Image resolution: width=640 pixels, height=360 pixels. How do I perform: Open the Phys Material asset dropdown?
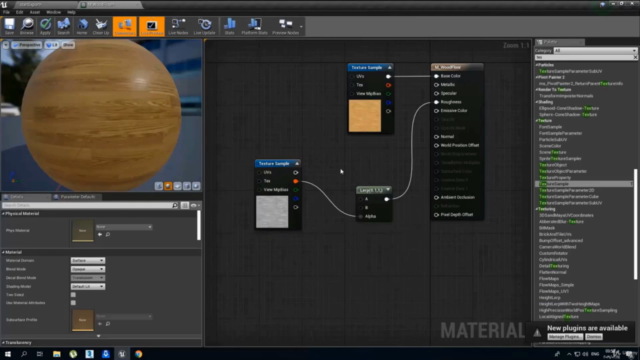tap(124, 227)
